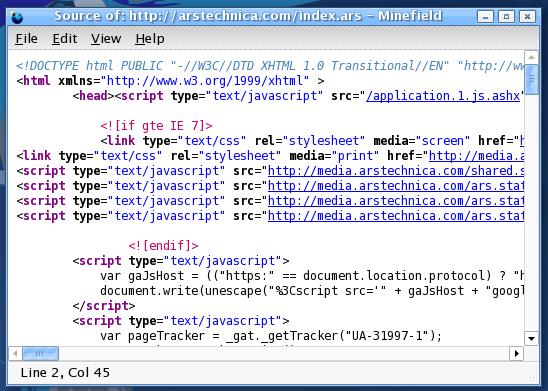Click the vertical scrollbar up arrow
Viewport: 548px width, 391px height.
pos(531,57)
